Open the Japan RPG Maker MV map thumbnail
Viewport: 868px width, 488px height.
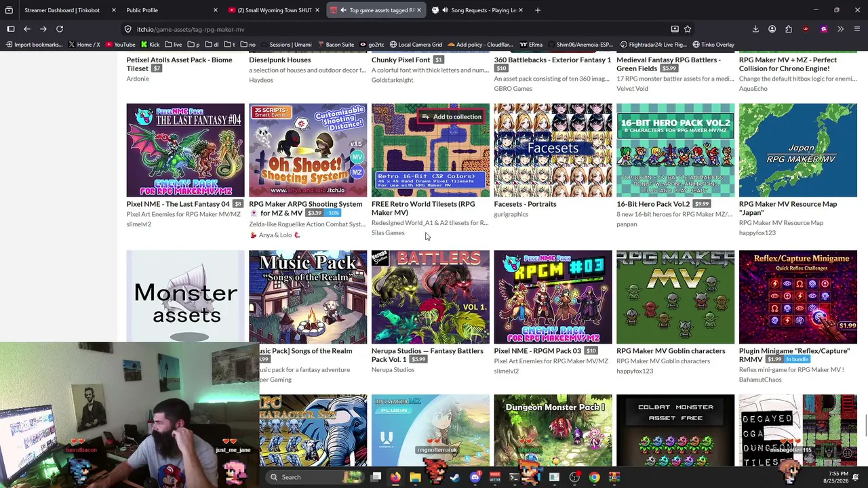pos(798,150)
